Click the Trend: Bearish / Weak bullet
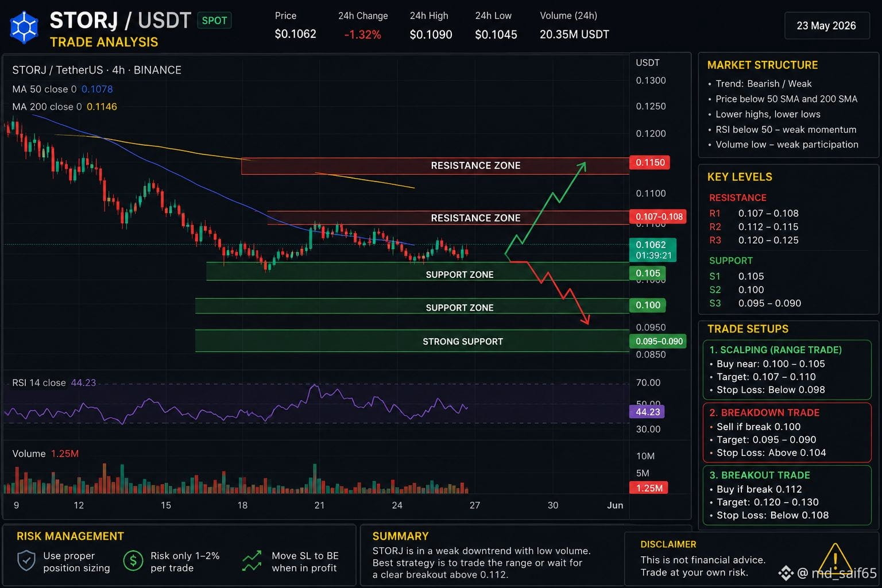 (760, 84)
